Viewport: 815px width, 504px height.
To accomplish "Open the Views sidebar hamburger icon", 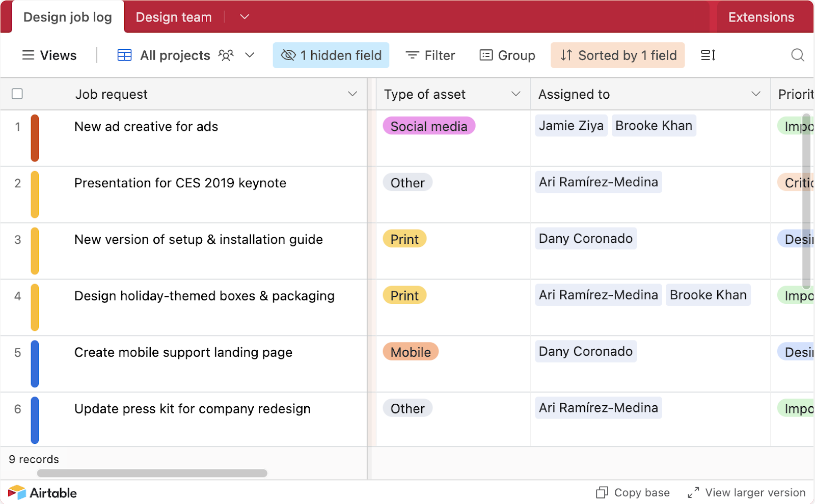I will tap(28, 55).
